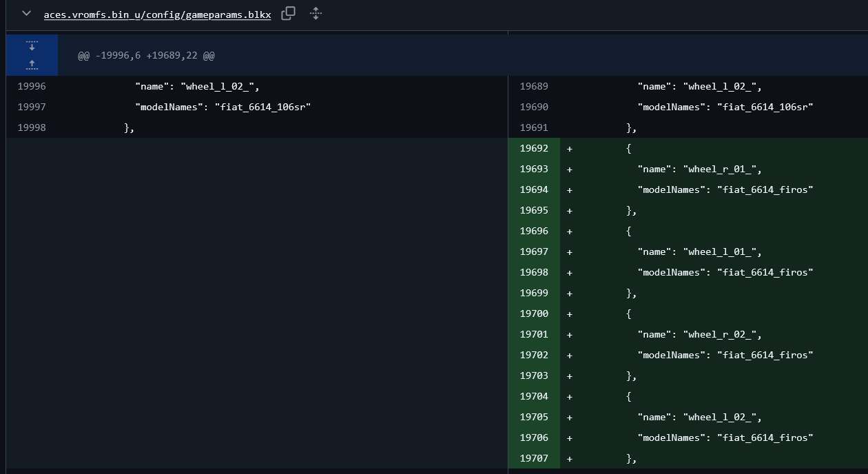Select left line number 19998

tap(32, 127)
